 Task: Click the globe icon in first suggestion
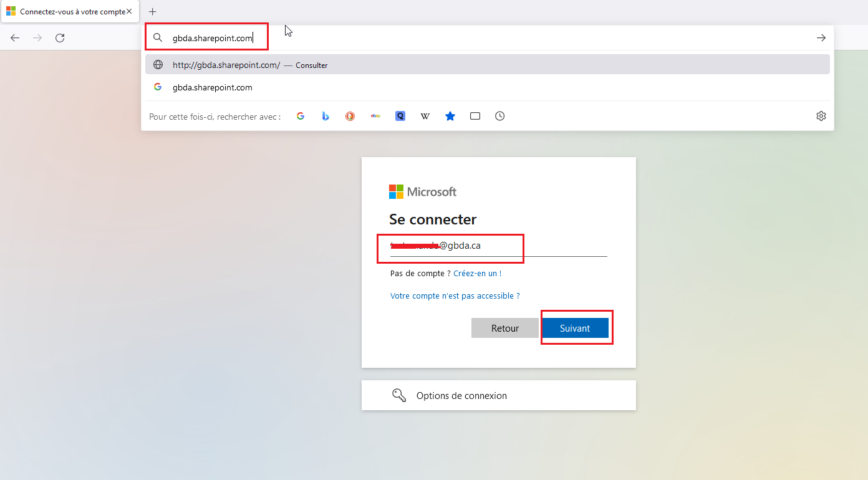click(x=158, y=65)
